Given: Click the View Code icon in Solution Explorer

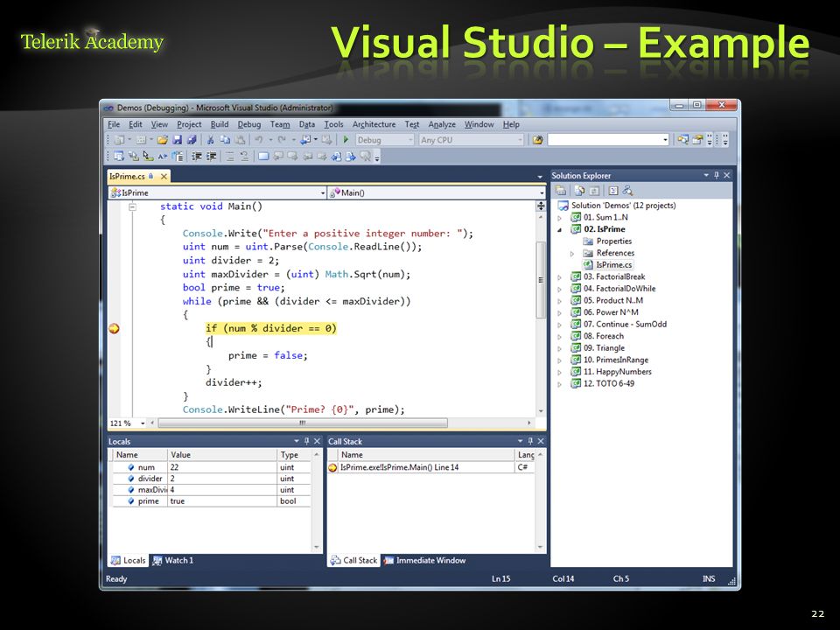Looking at the screenshot, I should 613,191.
